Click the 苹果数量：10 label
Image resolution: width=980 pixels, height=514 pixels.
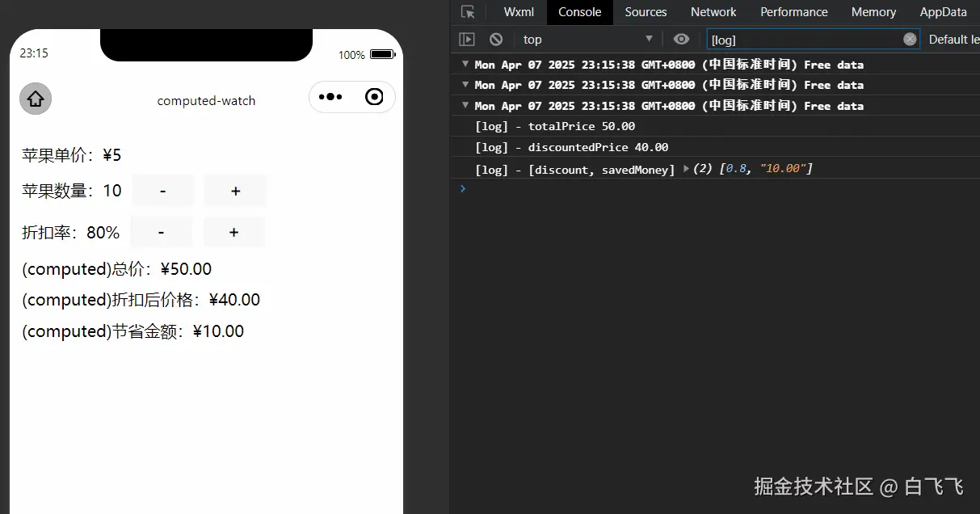[x=72, y=191]
